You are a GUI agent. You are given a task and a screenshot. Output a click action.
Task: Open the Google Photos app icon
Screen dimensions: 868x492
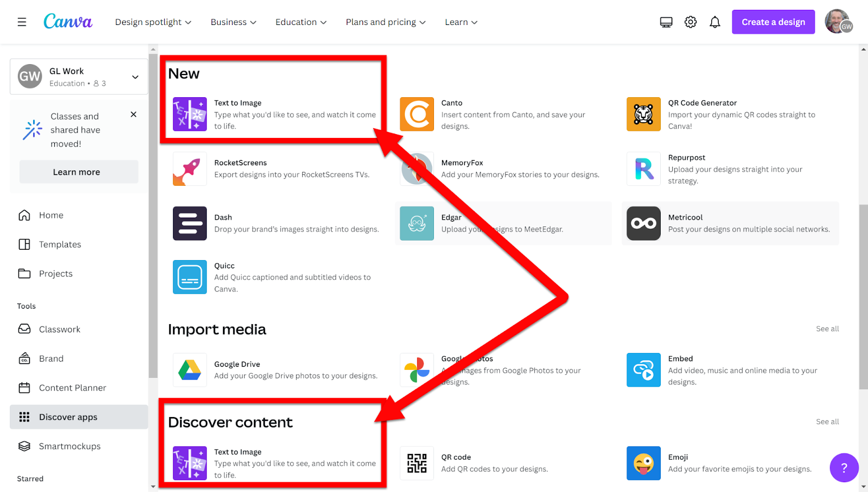[x=417, y=370]
